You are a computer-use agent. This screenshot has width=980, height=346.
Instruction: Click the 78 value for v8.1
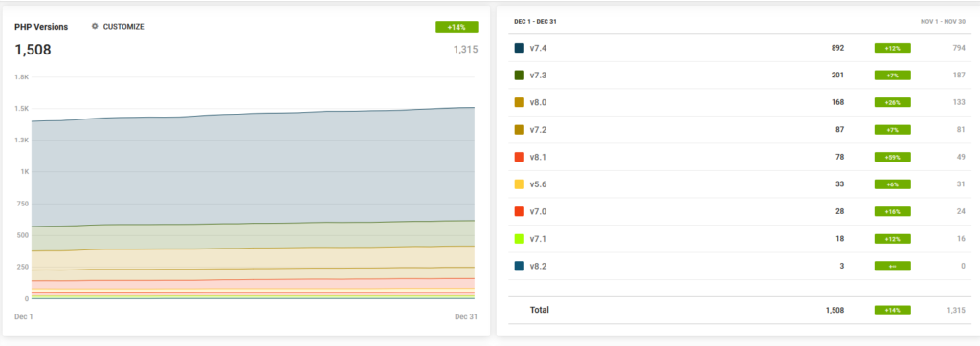[x=839, y=157]
